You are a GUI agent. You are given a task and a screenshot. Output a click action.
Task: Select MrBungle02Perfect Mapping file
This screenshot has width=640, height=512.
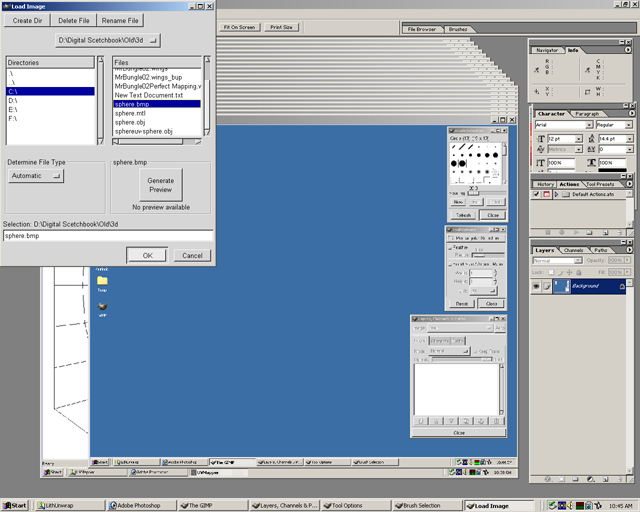(157, 86)
